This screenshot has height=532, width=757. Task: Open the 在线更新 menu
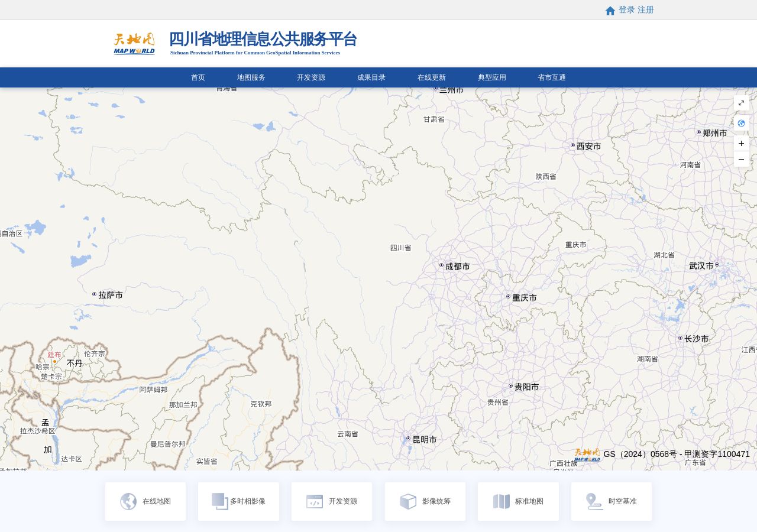coord(432,77)
